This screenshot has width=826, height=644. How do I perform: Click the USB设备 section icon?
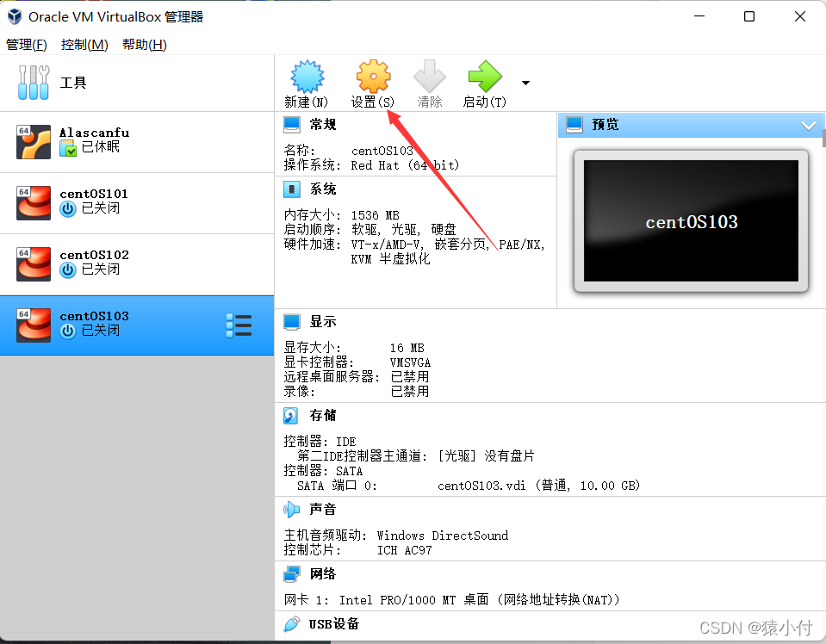tap(291, 624)
